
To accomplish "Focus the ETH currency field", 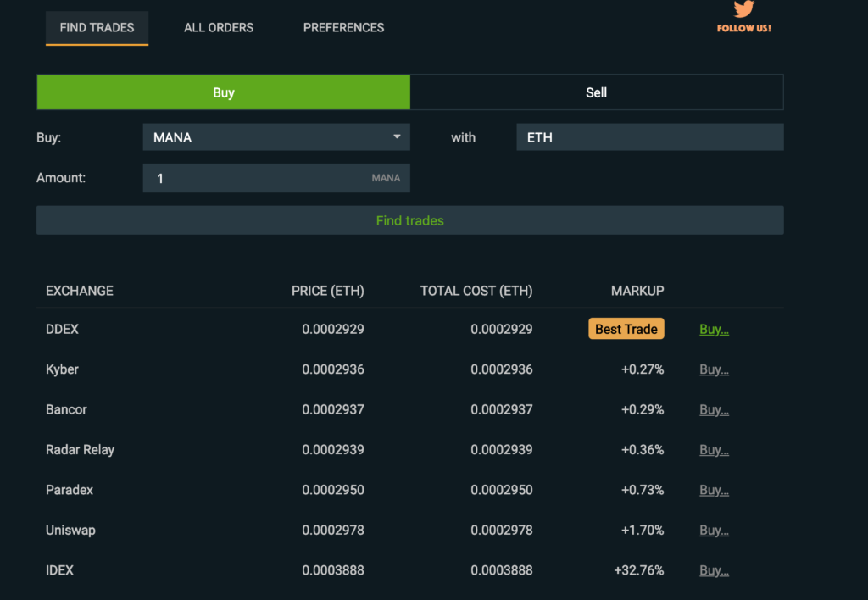I will click(650, 137).
